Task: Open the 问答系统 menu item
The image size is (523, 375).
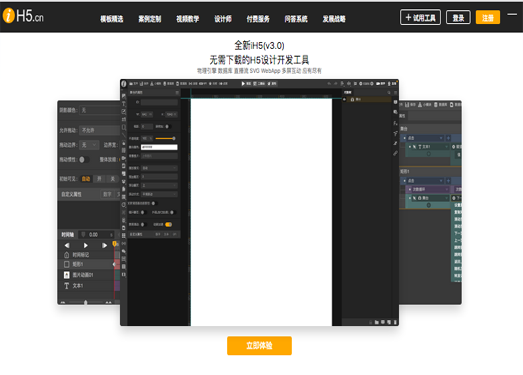Action: (x=296, y=19)
